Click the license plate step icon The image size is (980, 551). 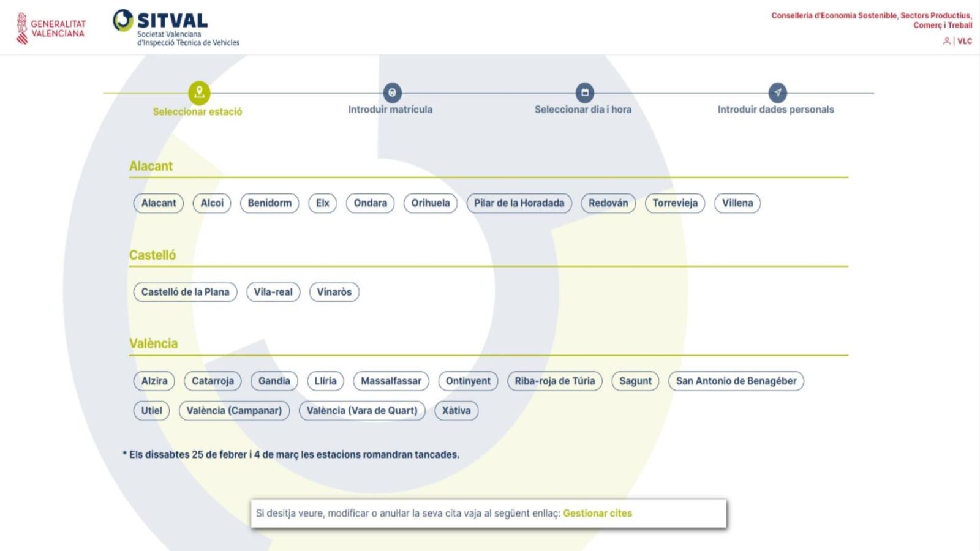392,93
